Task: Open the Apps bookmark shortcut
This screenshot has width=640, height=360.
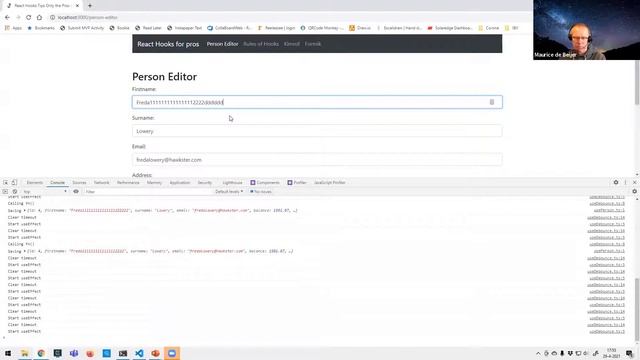Action: coord(13,28)
